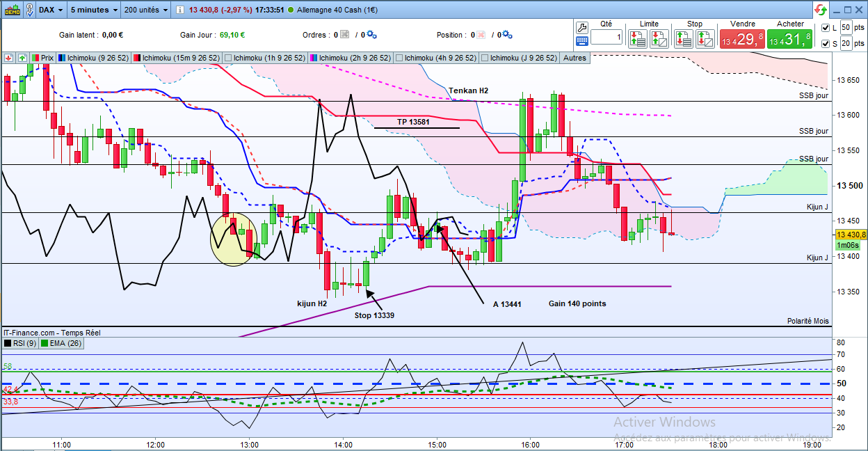Click the first Stop order icon
The width and height of the screenshot is (868, 451).
point(683,39)
